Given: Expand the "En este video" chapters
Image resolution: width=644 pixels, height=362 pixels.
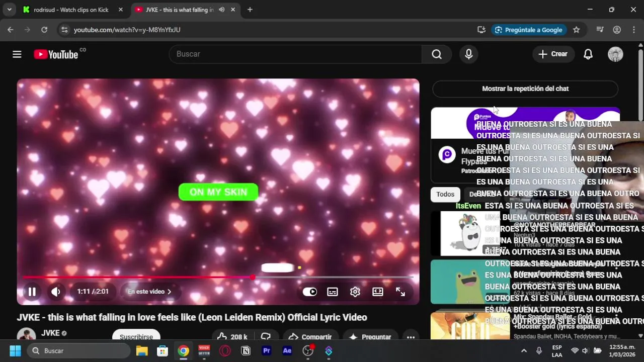Looking at the screenshot, I should point(149,292).
